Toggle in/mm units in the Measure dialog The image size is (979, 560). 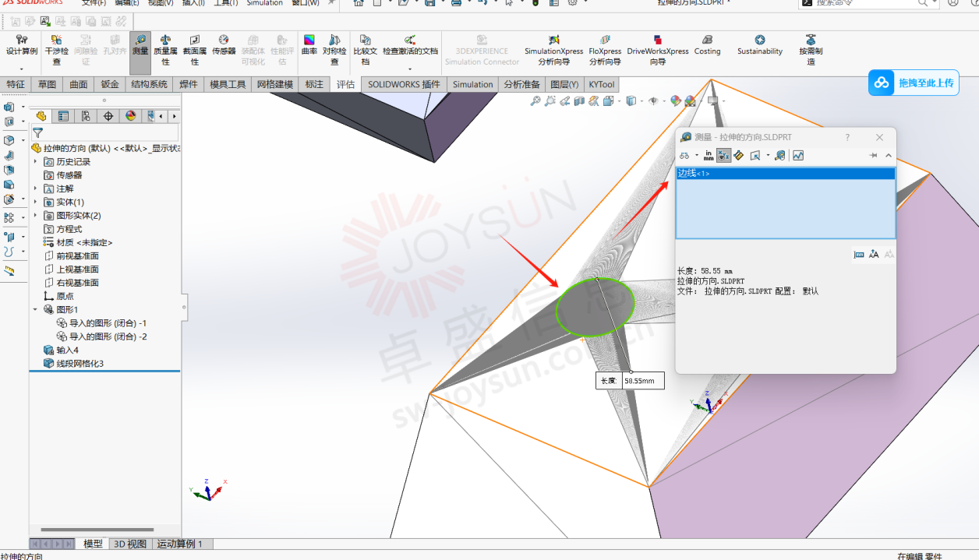709,156
